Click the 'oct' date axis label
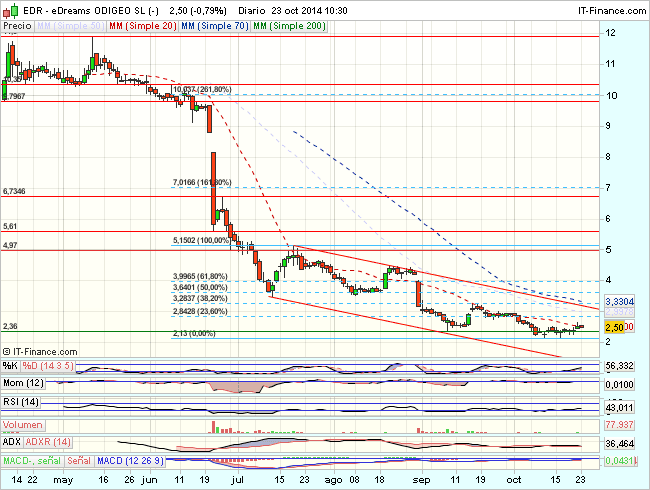This screenshot has height=490, width=650. (514, 480)
